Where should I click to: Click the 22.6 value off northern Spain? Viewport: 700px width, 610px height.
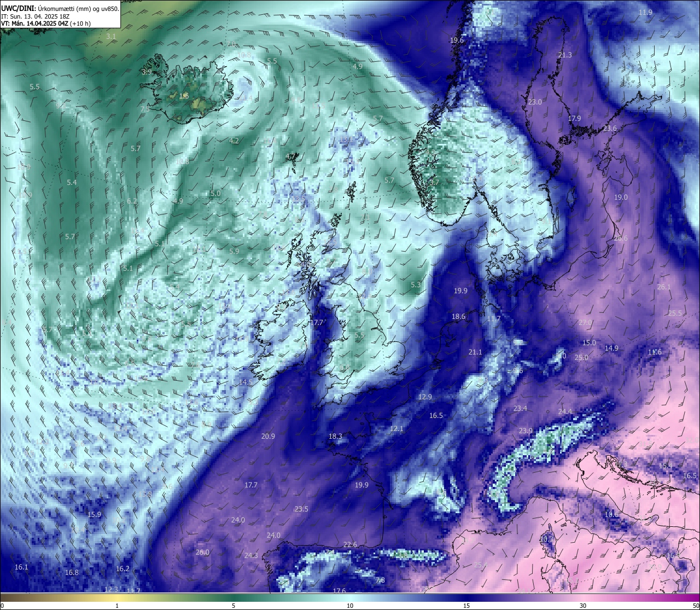(x=350, y=545)
